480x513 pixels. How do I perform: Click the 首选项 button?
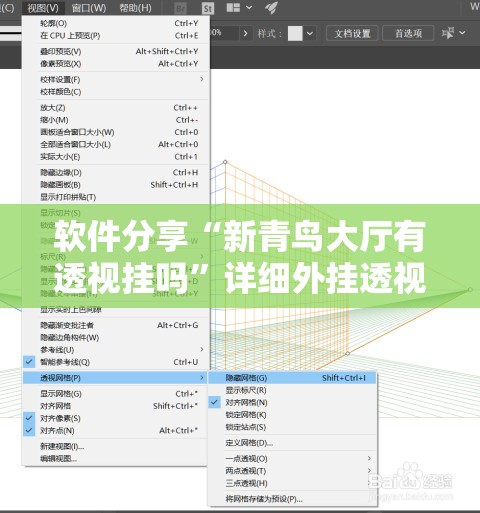[408, 33]
